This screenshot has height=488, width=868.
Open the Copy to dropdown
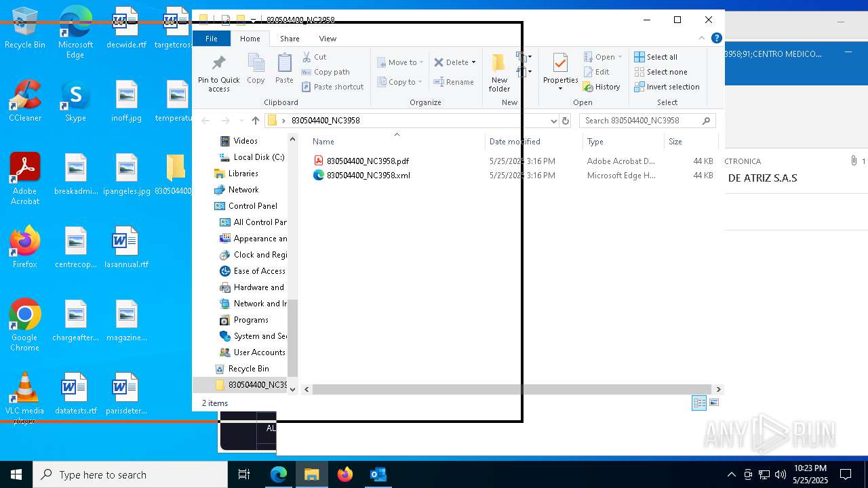[400, 82]
